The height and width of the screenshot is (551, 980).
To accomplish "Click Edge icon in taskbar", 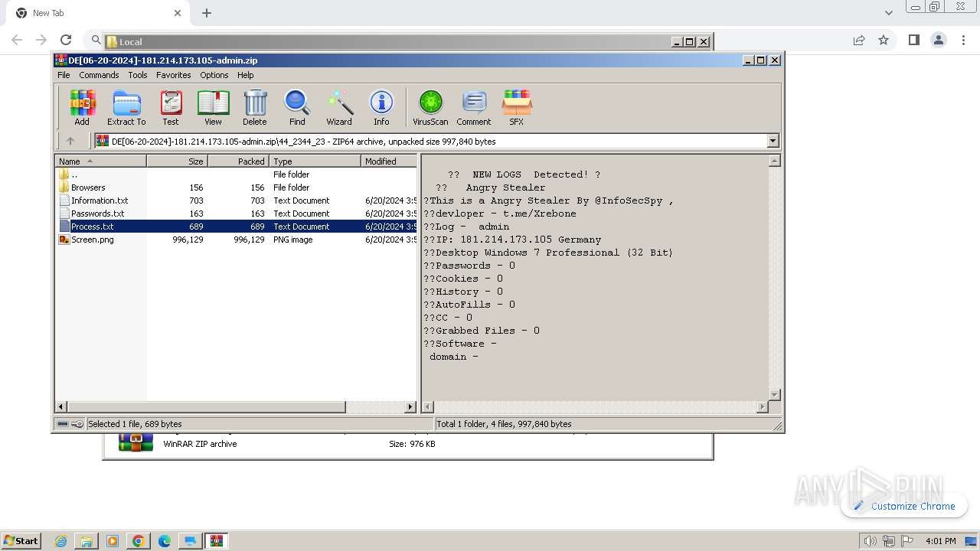I will 165,541.
